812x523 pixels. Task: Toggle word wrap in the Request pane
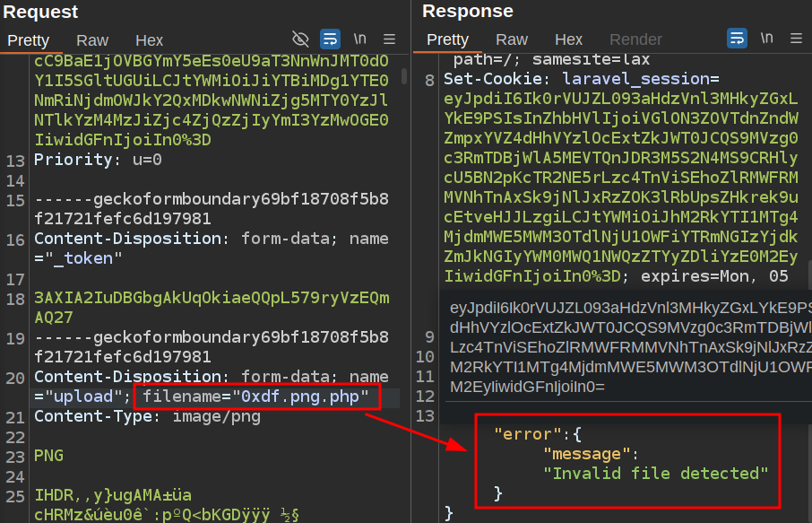330,39
